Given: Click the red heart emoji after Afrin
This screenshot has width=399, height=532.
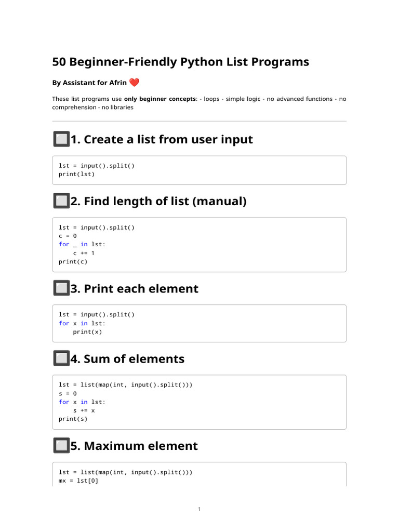Looking at the screenshot, I should [x=134, y=83].
